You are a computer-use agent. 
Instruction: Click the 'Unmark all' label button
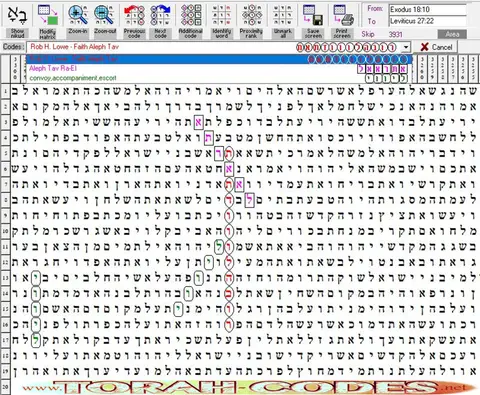(x=283, y=33)
